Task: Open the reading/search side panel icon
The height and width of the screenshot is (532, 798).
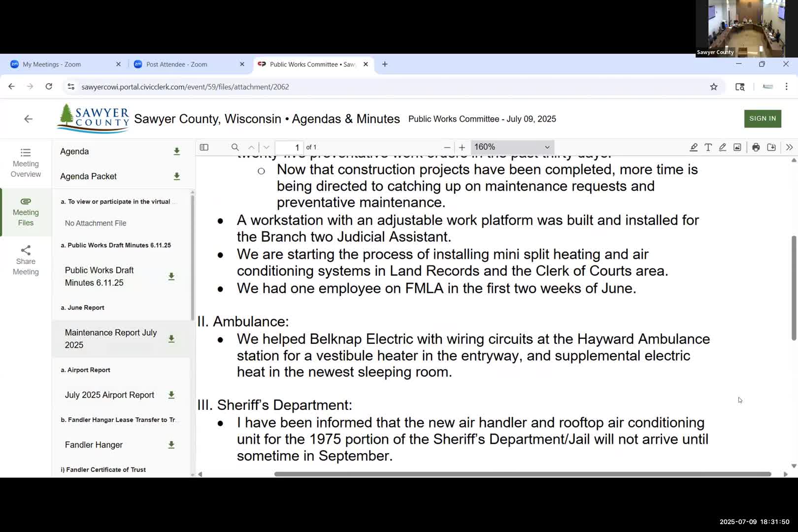Action: click(x=740, y=87)
